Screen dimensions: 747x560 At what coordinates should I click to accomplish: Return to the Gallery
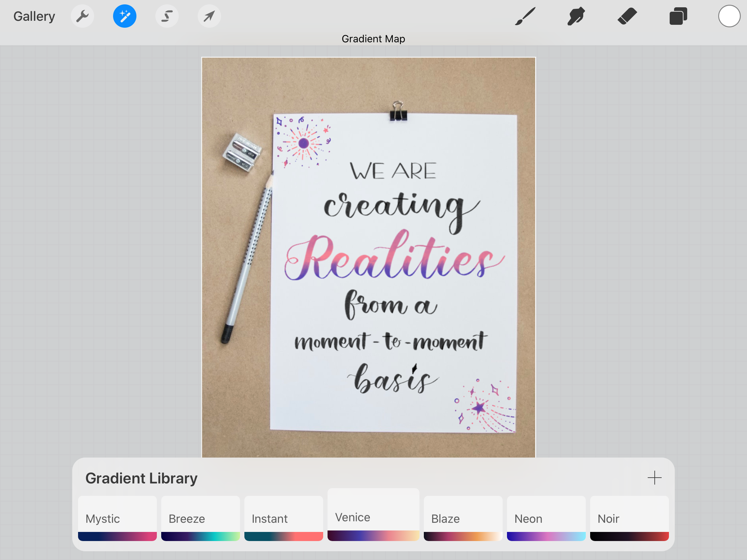34,16
